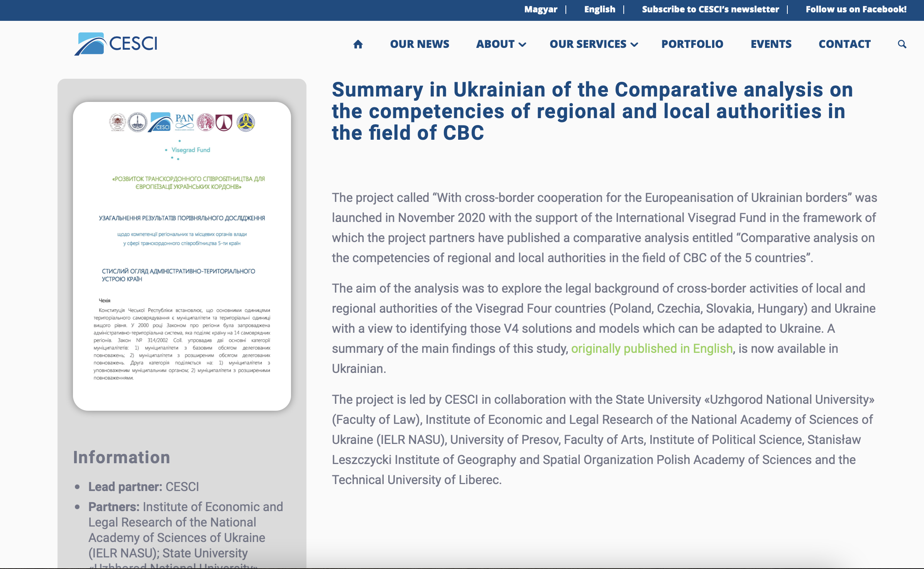Image resolution: width=924 pixels, height=569 pixels.
Task: Click the home icon in navigation
Action: 358,44
